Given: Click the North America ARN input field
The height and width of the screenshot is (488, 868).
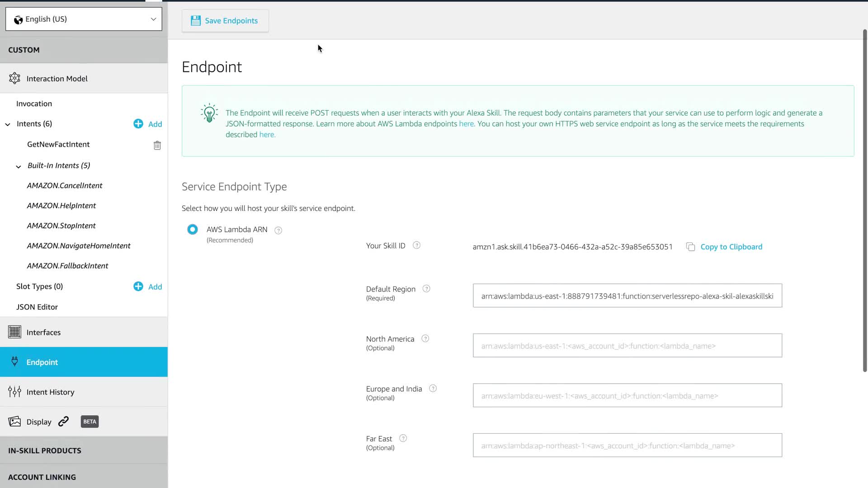Looking at the screenshot, I should click(x=627, y=346).
